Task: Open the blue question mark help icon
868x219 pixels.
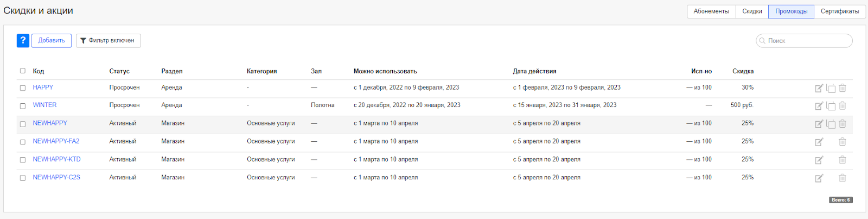Action: click(23, 41)
